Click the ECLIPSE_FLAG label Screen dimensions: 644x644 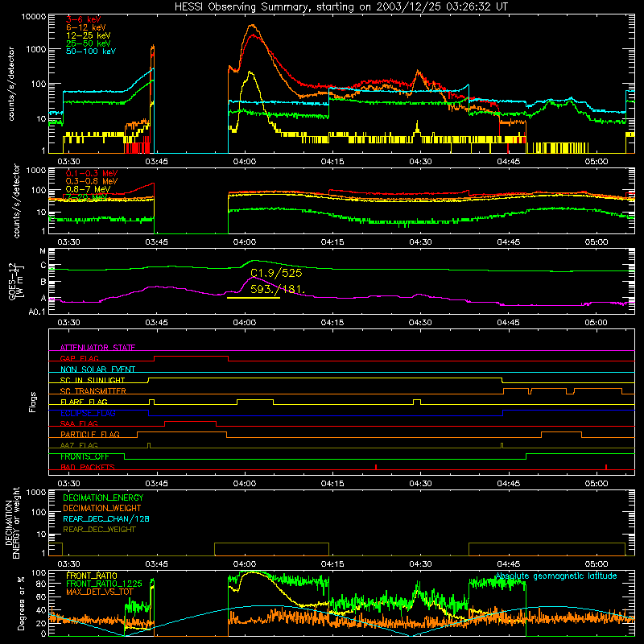(x=88, y=413)
